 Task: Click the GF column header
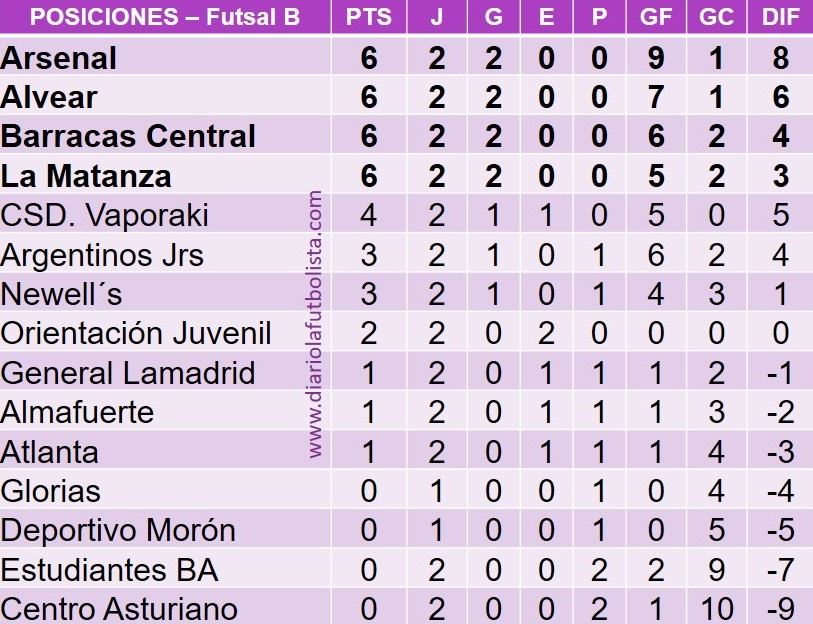(x=656, y=17)
